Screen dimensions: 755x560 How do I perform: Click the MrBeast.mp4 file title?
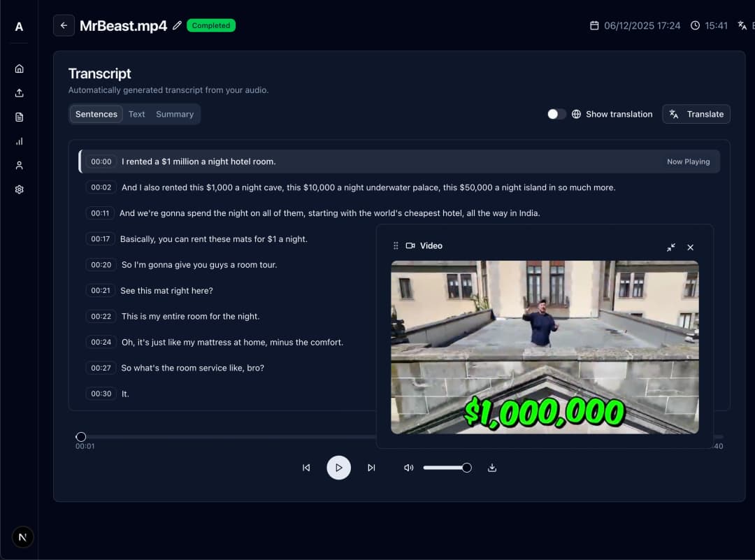[123, 26]
